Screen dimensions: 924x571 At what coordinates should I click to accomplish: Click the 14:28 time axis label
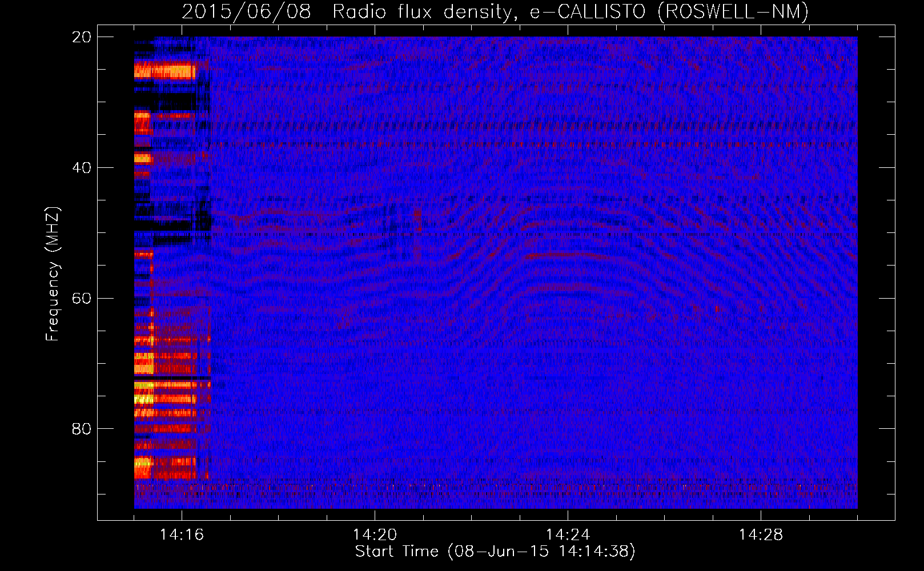(761, 535)
